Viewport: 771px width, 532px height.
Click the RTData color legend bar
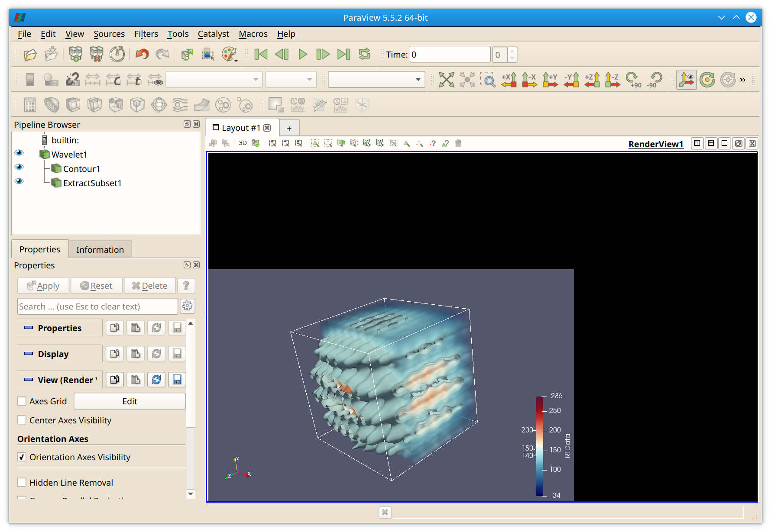pos(540,446)
